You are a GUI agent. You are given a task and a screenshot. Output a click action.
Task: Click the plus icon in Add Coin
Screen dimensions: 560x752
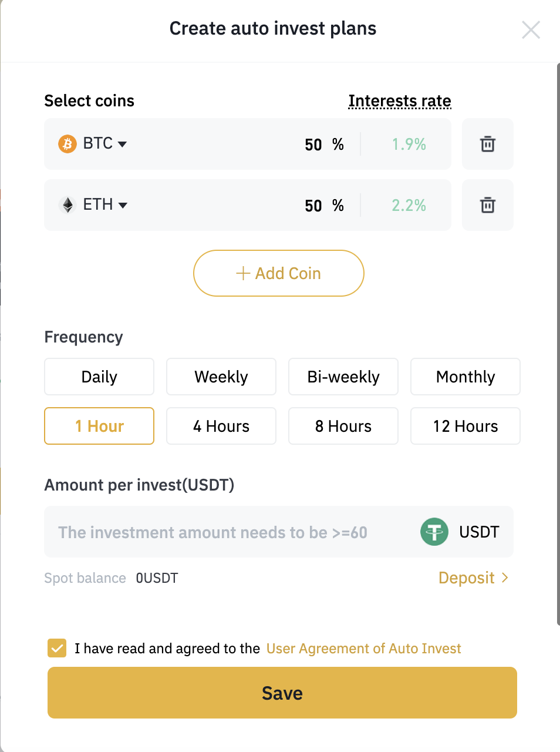(x=243, y=273)
